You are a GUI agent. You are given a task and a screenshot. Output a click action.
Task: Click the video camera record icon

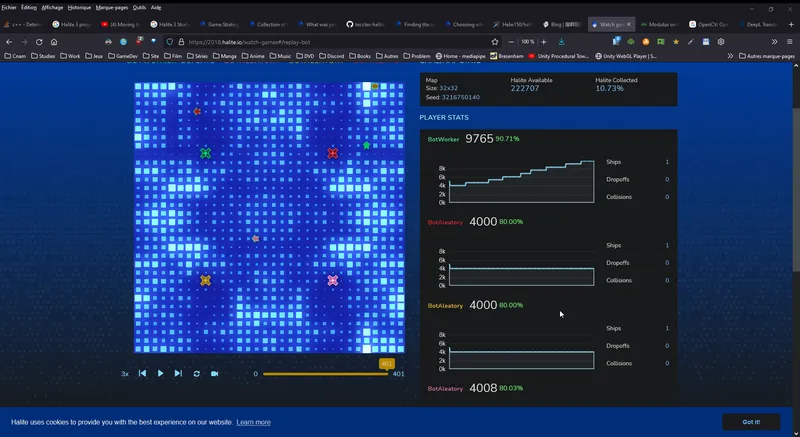pos(215,374)
